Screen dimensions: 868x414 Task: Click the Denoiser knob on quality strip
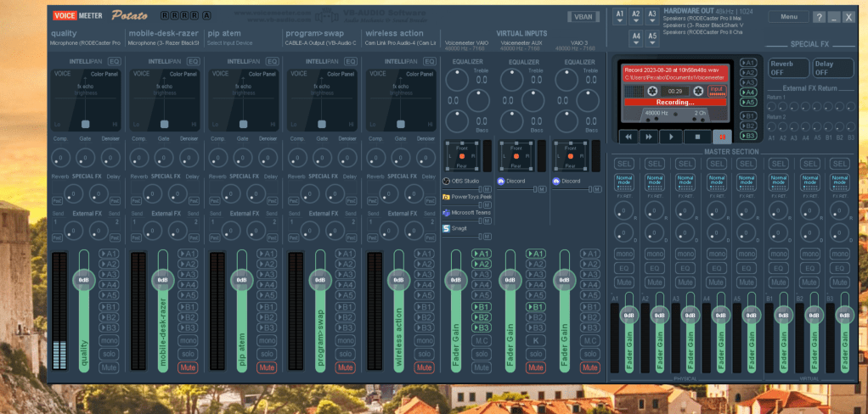click(110, 158)
